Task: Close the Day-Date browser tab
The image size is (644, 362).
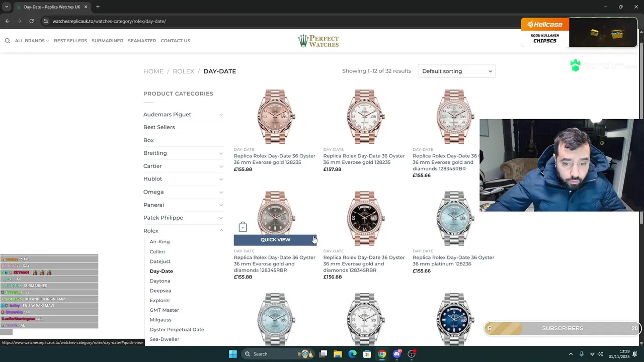Action: point(87,7)
